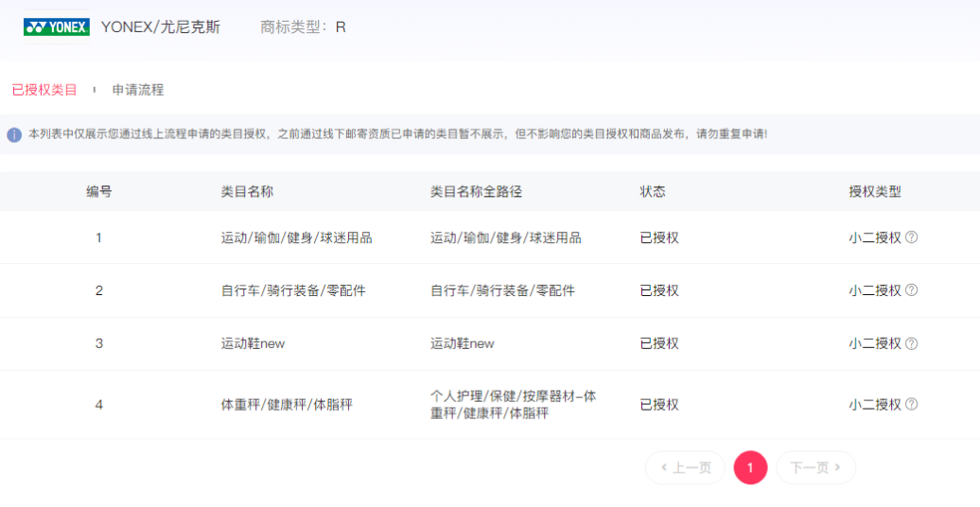Screen dimensions: 980x507
Task: Switch to the 已授权类目 tab
Action: coord(44,90)
